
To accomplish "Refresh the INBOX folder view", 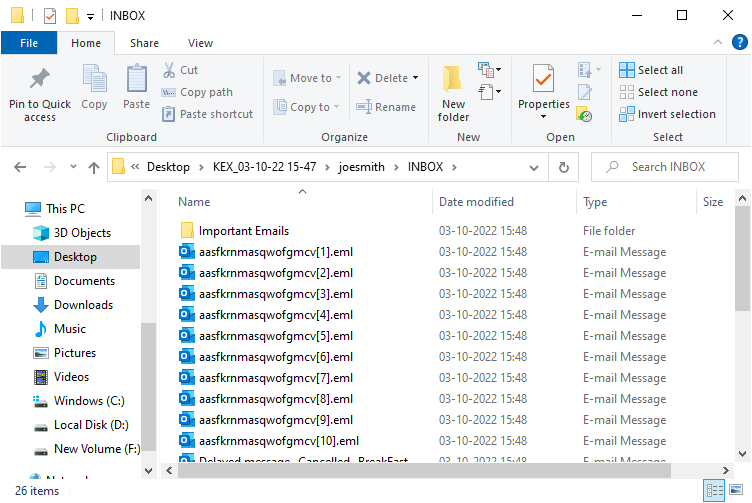I will click(564, 167).
